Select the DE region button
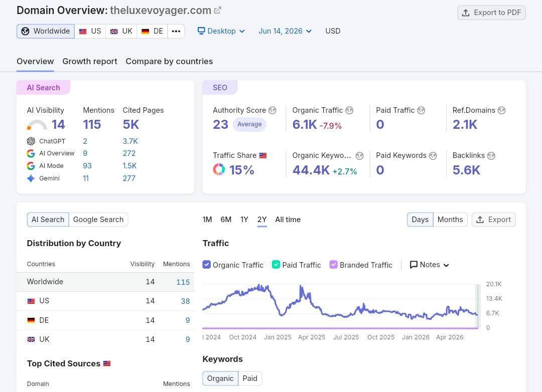This screenshot has height=392, width=542. pyautogui.click(x=152, y=31)
